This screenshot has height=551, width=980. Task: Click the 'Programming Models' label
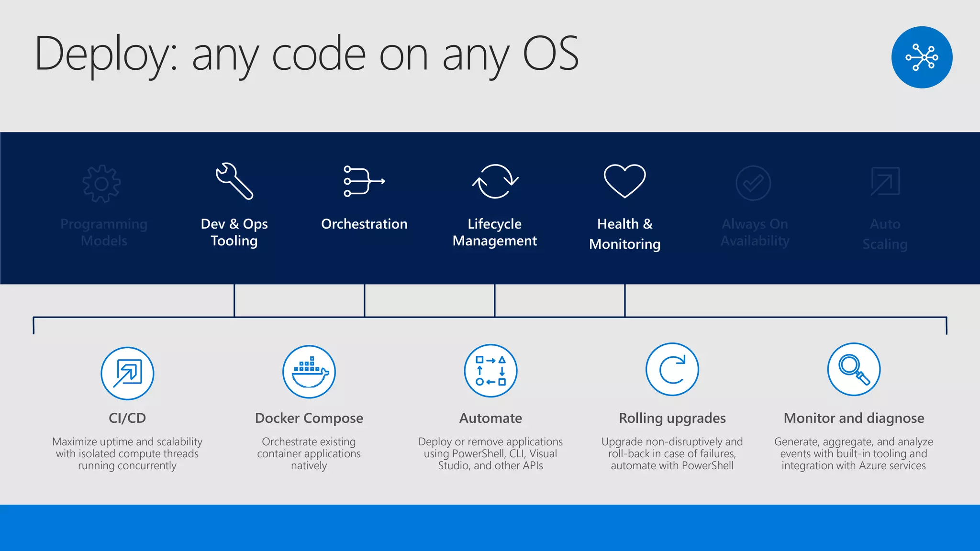tap(104, 232)
